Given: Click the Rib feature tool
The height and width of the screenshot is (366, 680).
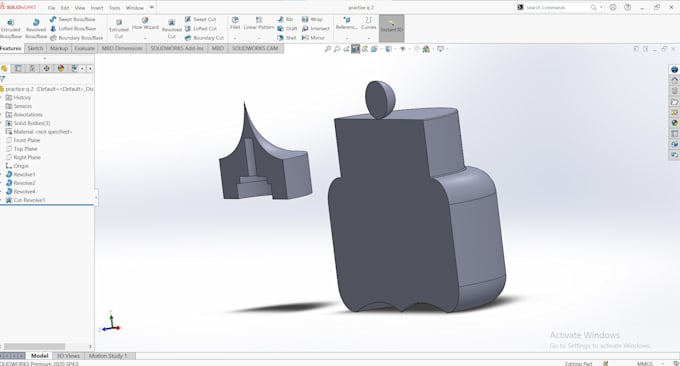Looking at the screenshot, I should point(285,19).
